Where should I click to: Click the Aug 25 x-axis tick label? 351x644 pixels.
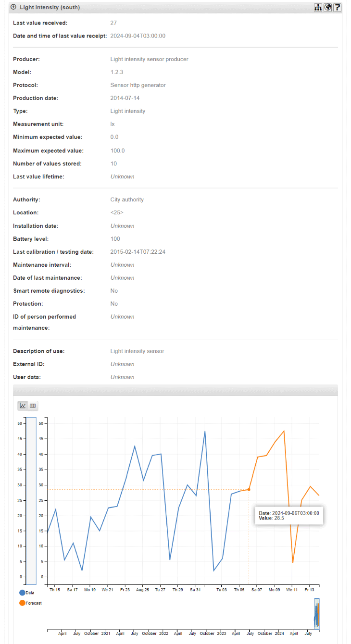[x=142, y=589]
